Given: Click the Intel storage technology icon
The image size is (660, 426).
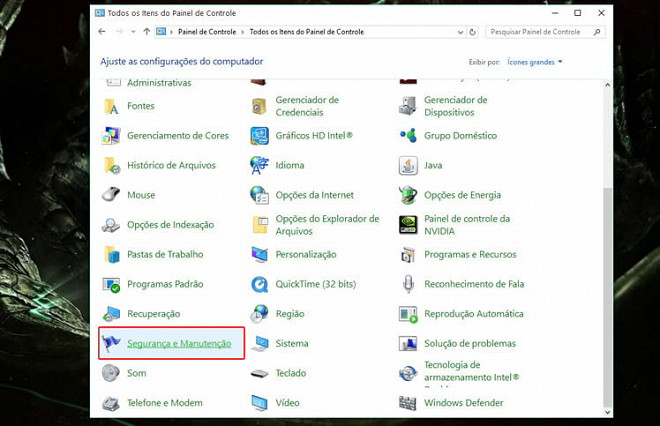Looking at the screenshot, I should pos(408,373).
